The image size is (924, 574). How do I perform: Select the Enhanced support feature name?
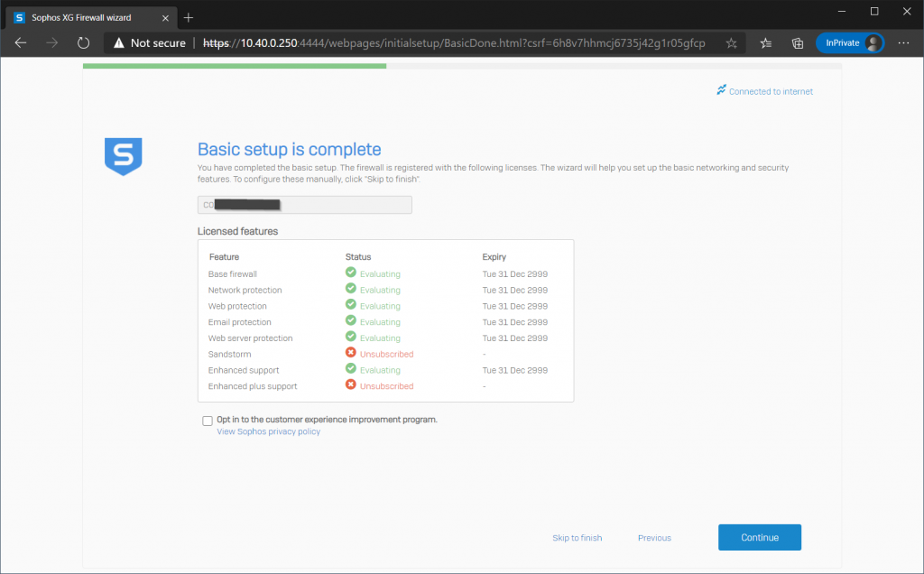[244, 370]
